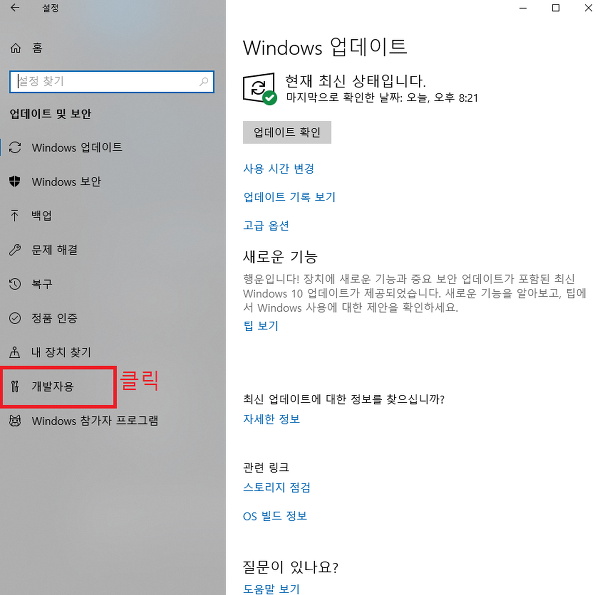The height and width of the screenshot is (595, 600).
Task: Open 복구 sidebar item
Action: 41,284
